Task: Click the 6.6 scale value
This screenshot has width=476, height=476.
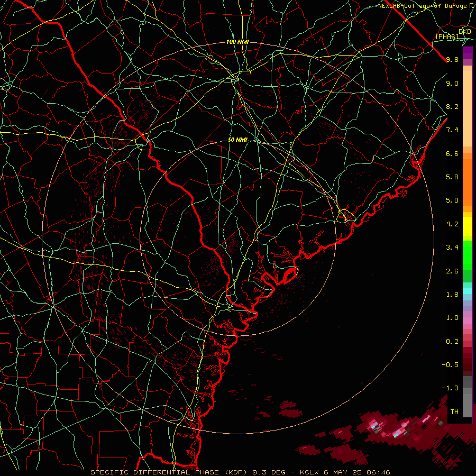Action: [452, 154]
